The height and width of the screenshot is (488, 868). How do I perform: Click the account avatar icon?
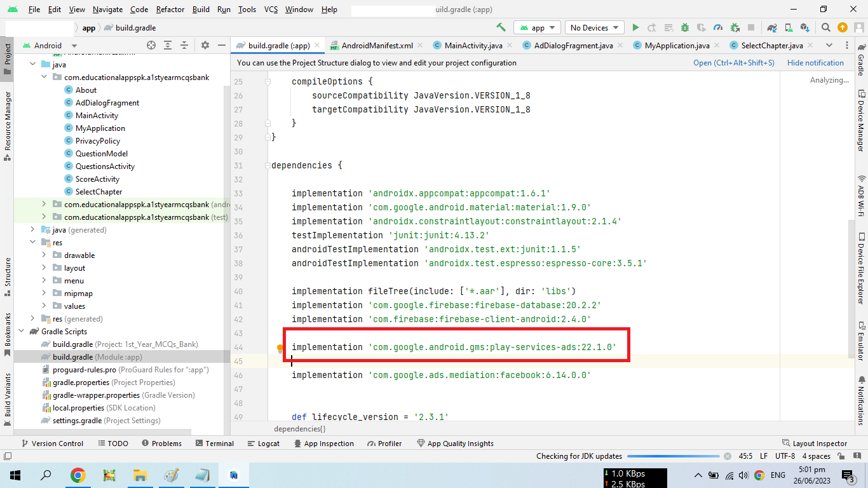pyautogui.click(x=858, y=27)
